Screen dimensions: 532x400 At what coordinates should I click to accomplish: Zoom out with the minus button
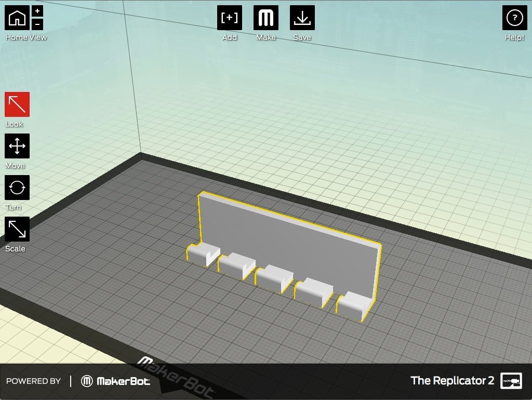point(37,24)
